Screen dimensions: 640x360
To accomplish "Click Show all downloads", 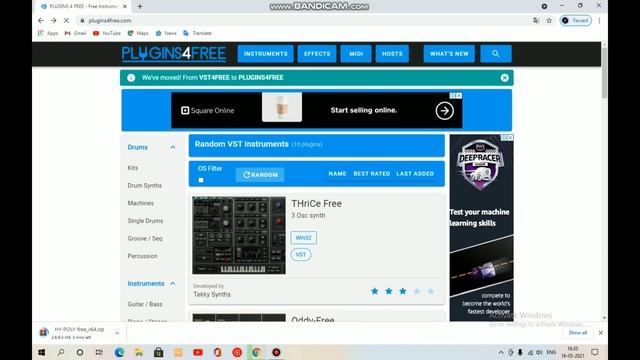I will pos(578,333).
